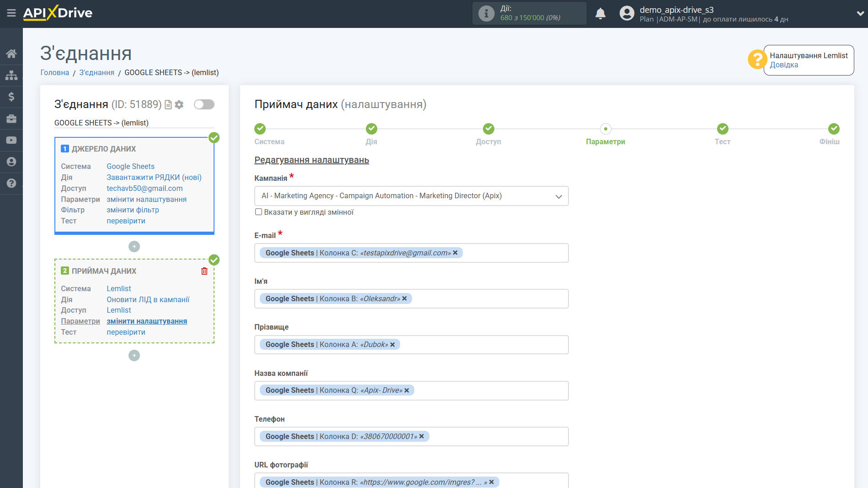
Task: Open the connections sitemap icon in sidebar
Action: [11, 75]
